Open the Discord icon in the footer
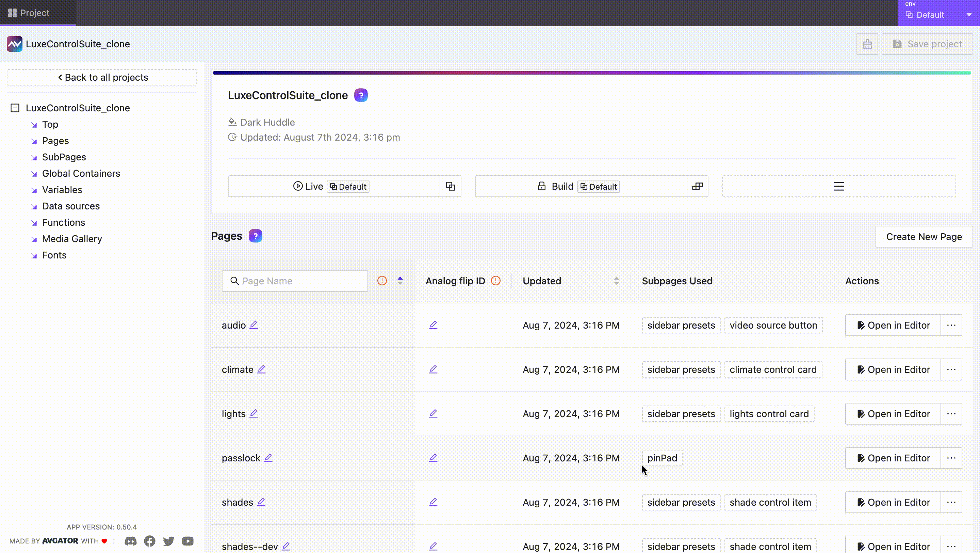980x553 pixels. 130,541
